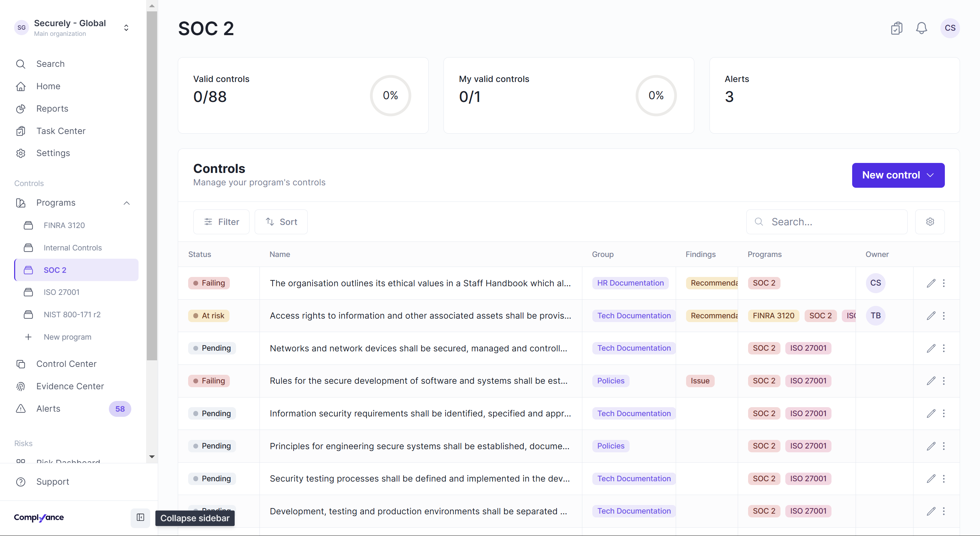Open Support from the sidebar
980x536 pixels.
(x=52, y=482)
